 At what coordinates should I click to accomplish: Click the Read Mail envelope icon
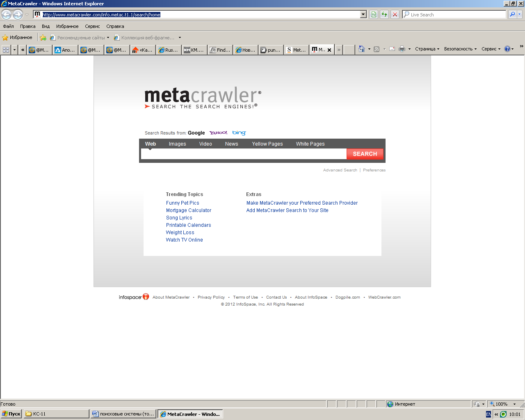(x=392, y=49)
